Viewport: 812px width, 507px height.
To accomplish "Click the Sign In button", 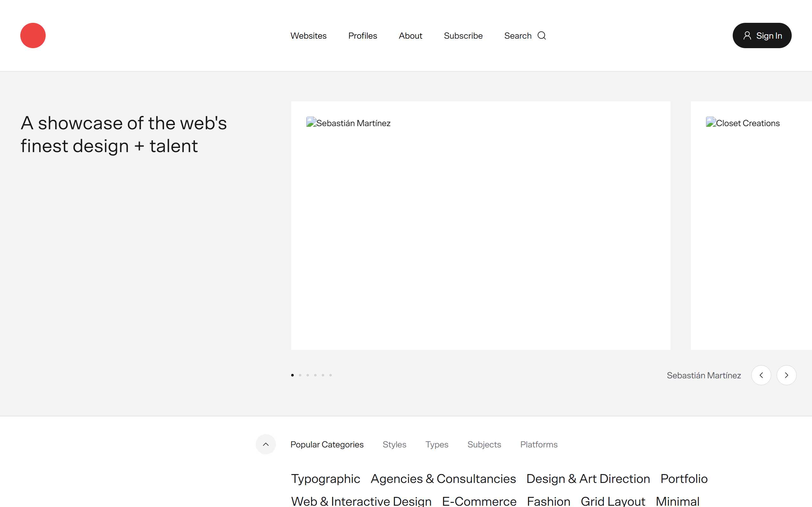I will (x=762, y=35).
